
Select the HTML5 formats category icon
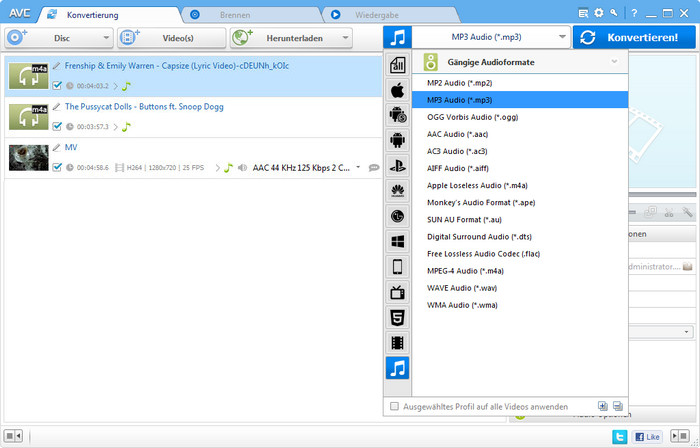(397, 318)
